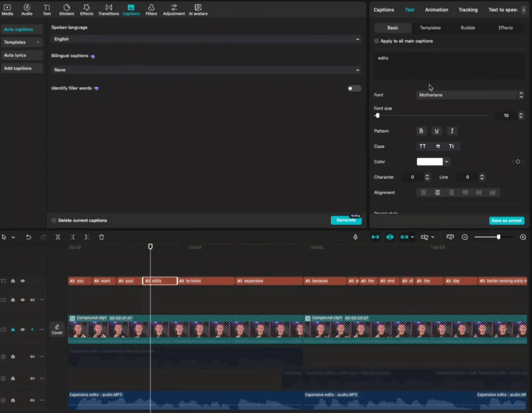The image size is (532, 413).
Task: Toggle the Identify filler words switch
Action: click(x=354, y=88)
